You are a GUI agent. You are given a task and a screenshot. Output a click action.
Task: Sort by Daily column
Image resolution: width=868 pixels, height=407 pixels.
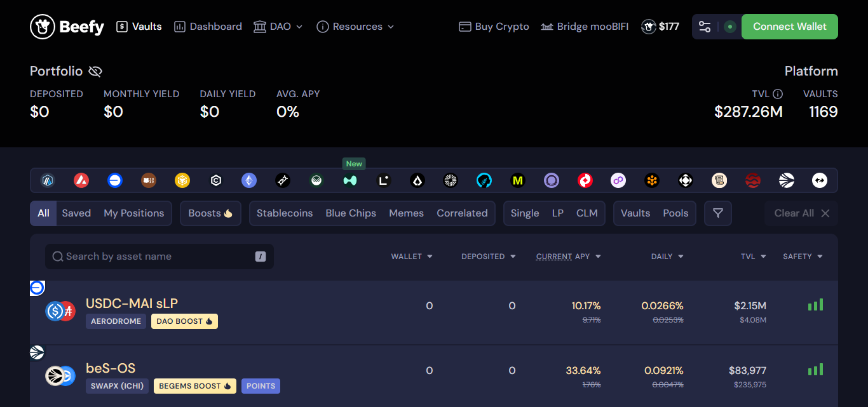coord(667,257)
